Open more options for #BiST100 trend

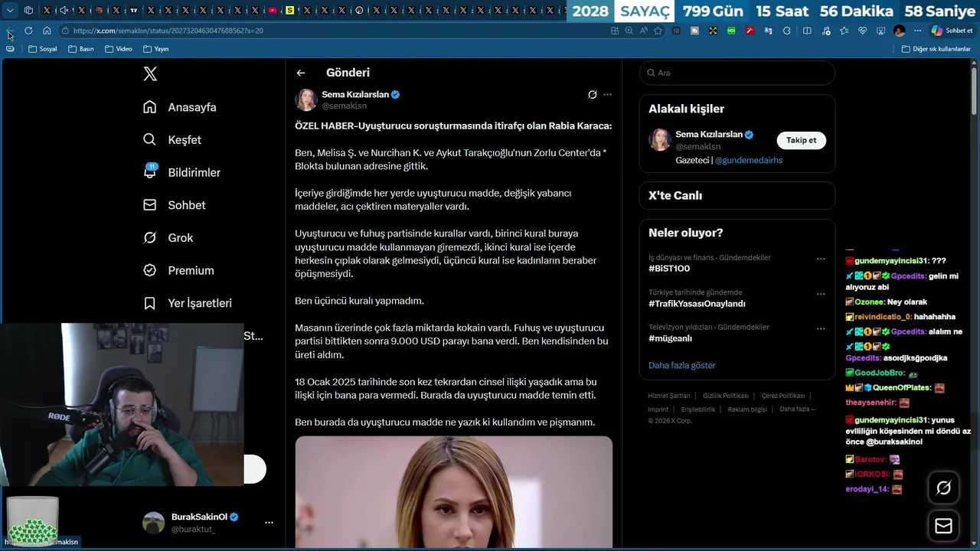pyautogui.click(x=821, y=259)
